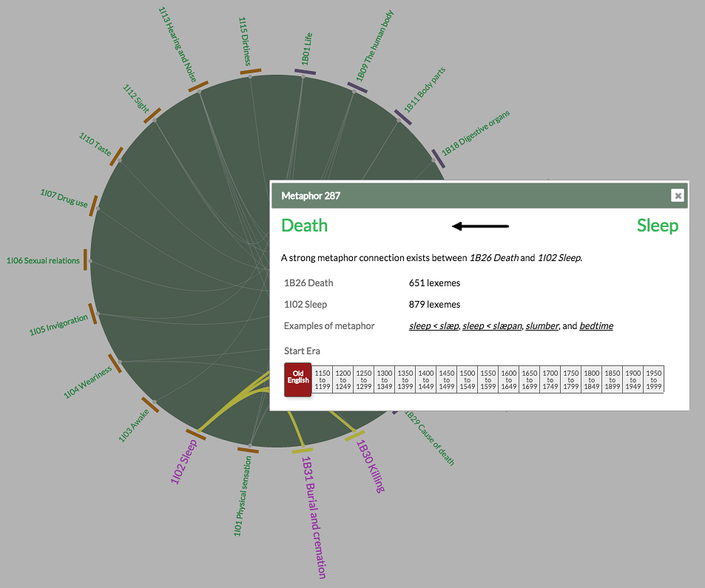Select the 1950 to 1999 era
Image resolution: width=705 pixels, height=588 pixels.
[654, 379]
